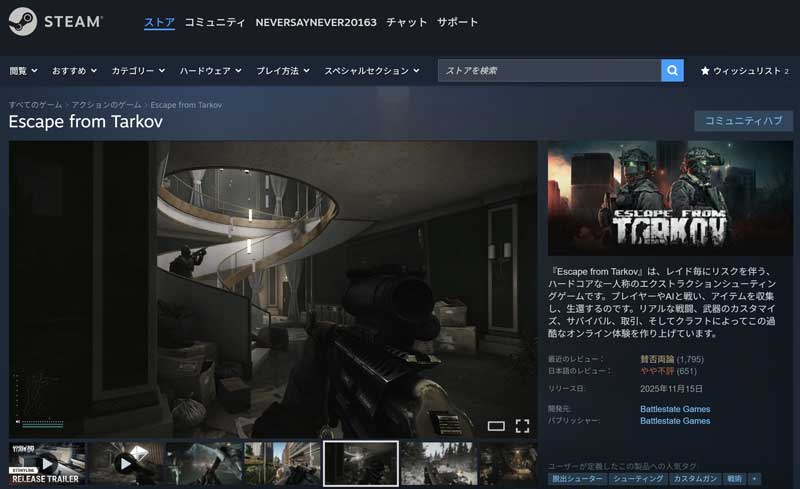The height and width of the screenshot is (489, 800).
Task: Click the release date 2025年11月15日
Action: [671, 388]
